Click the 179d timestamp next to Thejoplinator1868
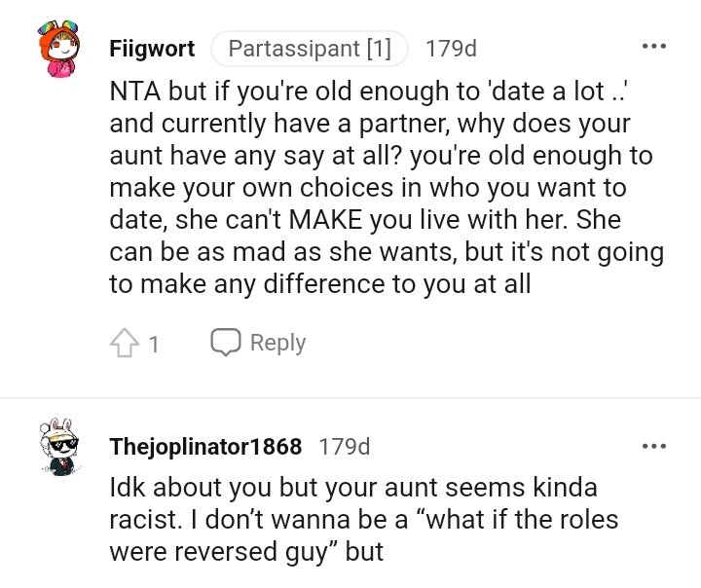Viewport: 701px width, 588px height. coord(345,447)
